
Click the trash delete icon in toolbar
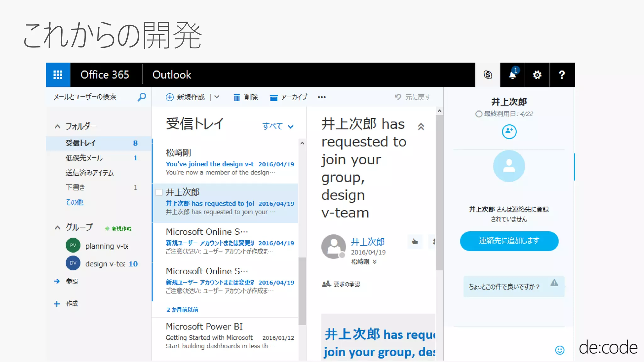(237, 97)
